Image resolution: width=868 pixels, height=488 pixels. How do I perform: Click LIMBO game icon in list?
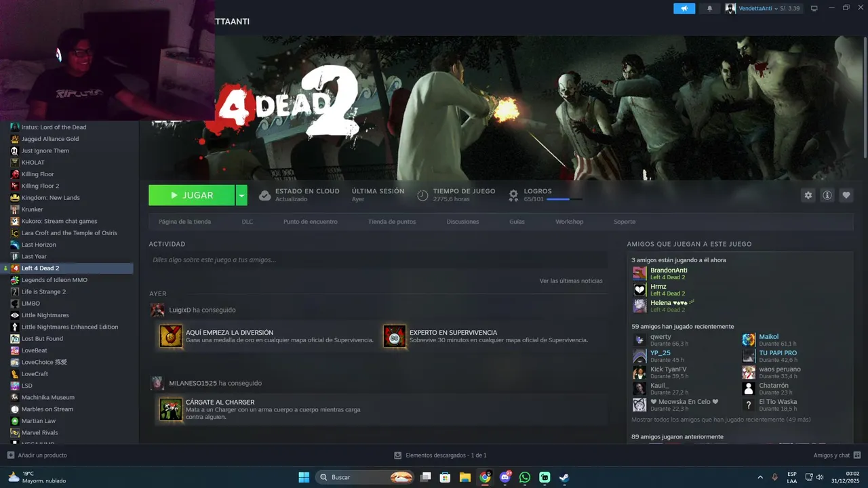pos(15,304)
